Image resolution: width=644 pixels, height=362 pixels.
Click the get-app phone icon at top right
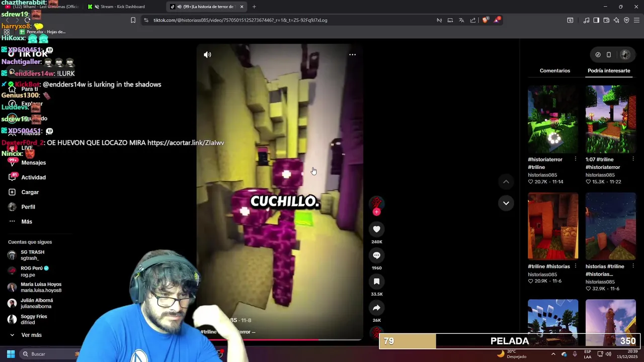click(x=609, y=54)
